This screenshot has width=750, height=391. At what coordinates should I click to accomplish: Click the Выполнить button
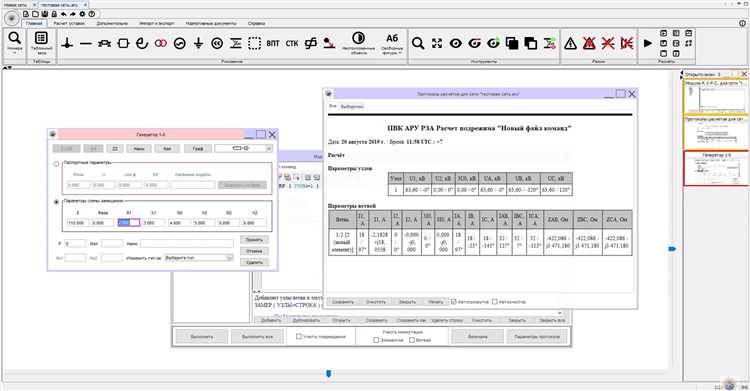[x=201, y=336]
